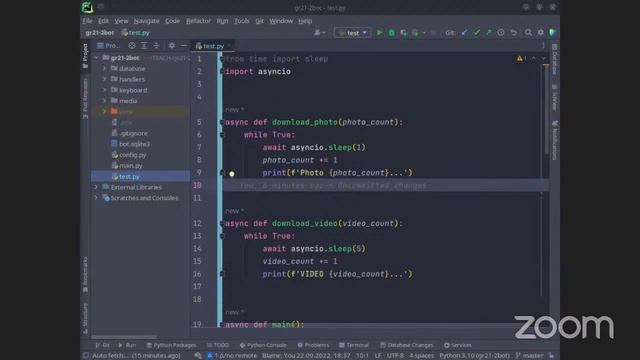Start debugging with the green bug icon

(x=391, y=33)
